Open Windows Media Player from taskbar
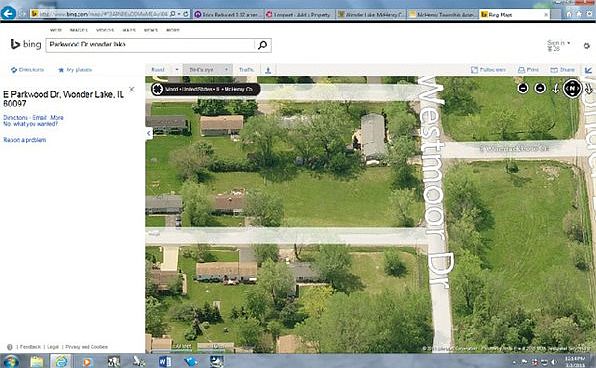Viewport: 596px width, 368px height. tap(87, 362)
